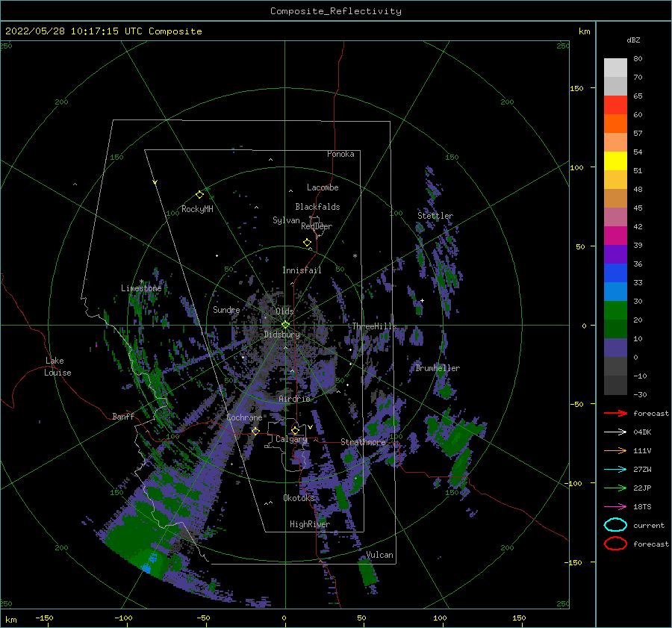
Task: Click the yellow diamond marker below RedDeer
Action: tap(308, 243)
